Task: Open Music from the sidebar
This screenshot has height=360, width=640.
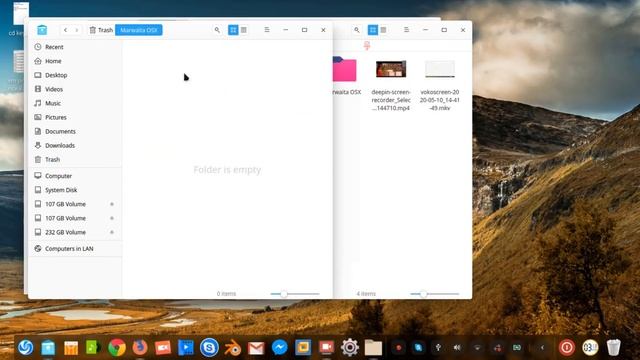Action: (75, 103)
